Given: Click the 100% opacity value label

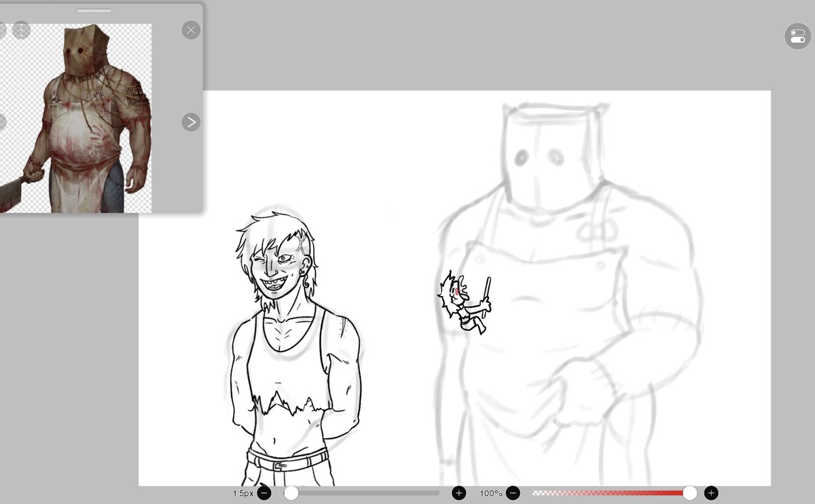Looking at the screenshot, I should pyautogui.click(x=491, y=493).
